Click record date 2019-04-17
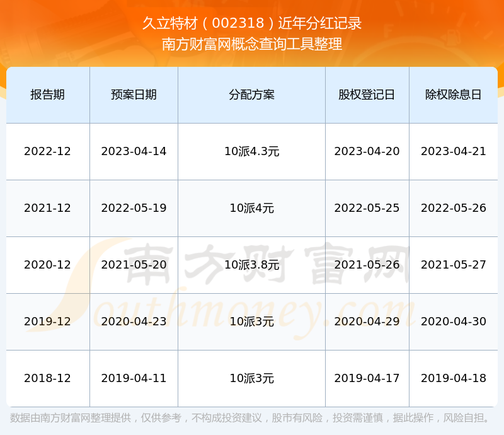The height and width of the screenshot is (435, 504). pyautogui.click(x=367, y=378)
